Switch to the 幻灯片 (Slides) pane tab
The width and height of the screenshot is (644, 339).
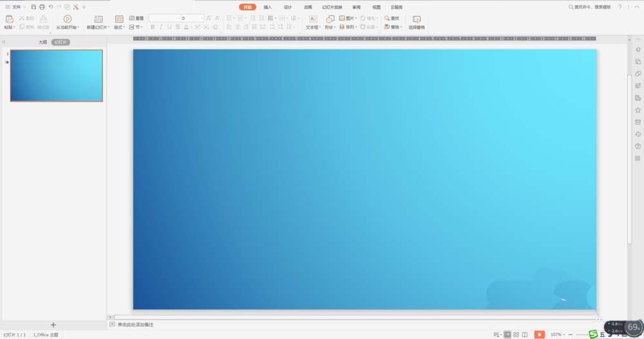(x=61, y=42)
